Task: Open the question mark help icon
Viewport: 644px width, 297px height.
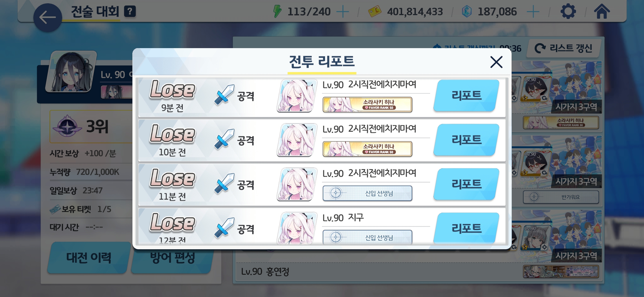Action: pyautogui.click(x=130, y=12)
